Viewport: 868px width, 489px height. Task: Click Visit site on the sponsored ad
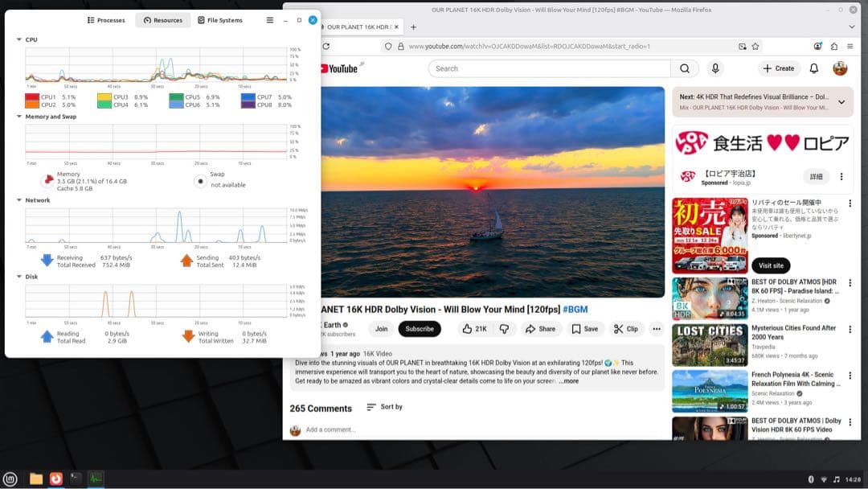pos(771,265)
